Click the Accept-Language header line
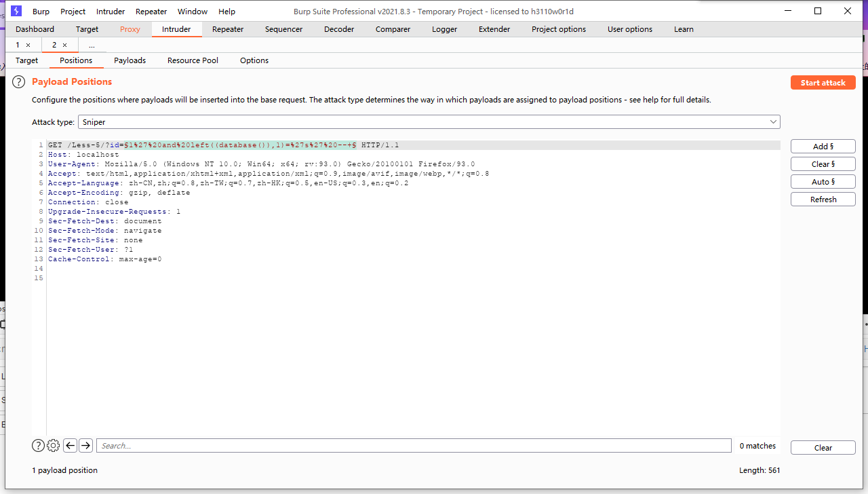The width and height of the screenshot is (868, 494). 228,183
